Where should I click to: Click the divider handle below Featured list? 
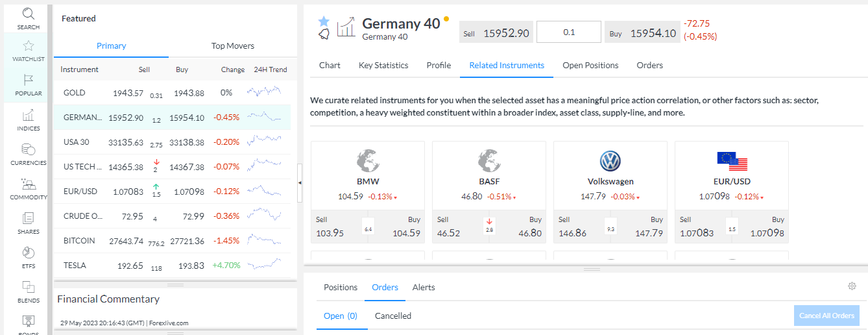coord(176,284)
